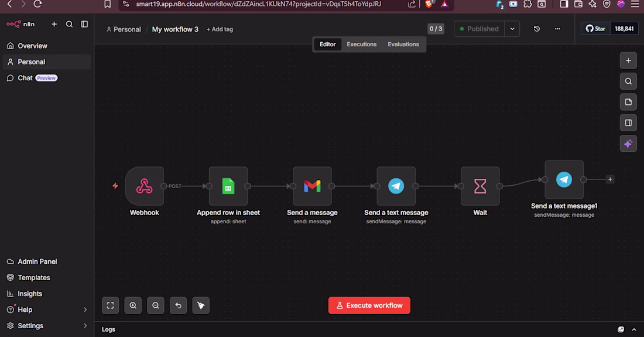Image resolution: width=644 pixels, height=337 pixels.
Task: Switch to the Editor tab
Action: (x=327, y=44)
